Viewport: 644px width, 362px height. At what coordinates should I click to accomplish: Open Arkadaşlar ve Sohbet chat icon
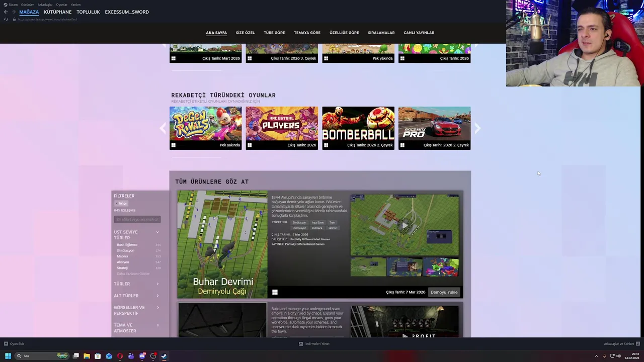[638, 344]
